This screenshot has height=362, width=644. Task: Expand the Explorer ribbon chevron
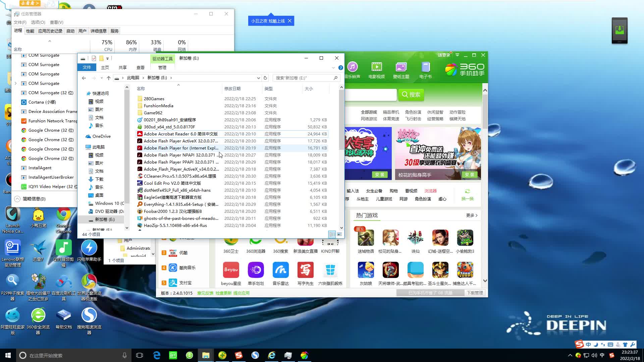tap(333, 68)
